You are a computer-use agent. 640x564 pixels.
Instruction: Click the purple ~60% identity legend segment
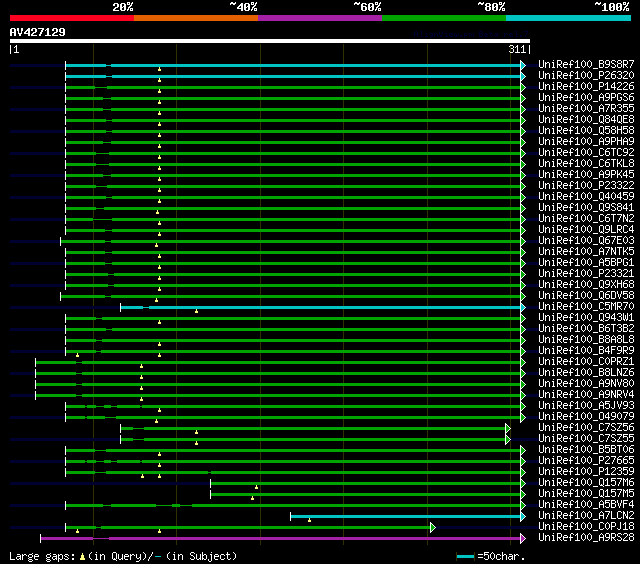(x=319, y=18)
